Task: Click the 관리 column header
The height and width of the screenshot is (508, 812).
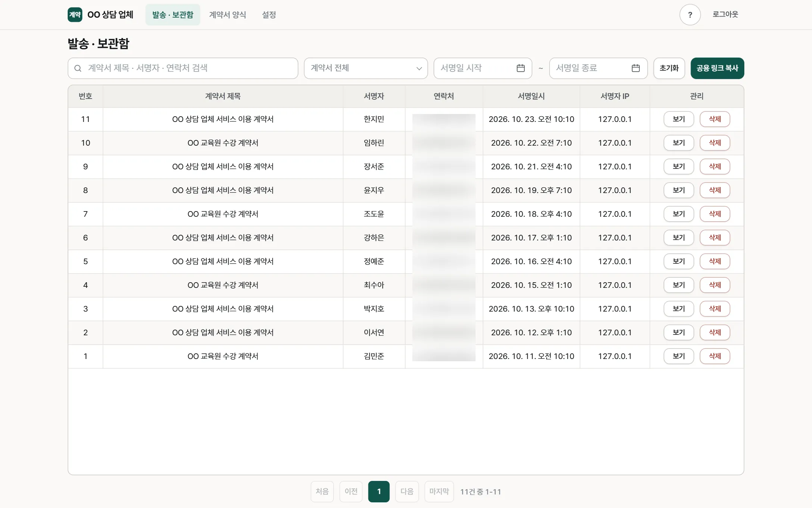Action: 697,96
